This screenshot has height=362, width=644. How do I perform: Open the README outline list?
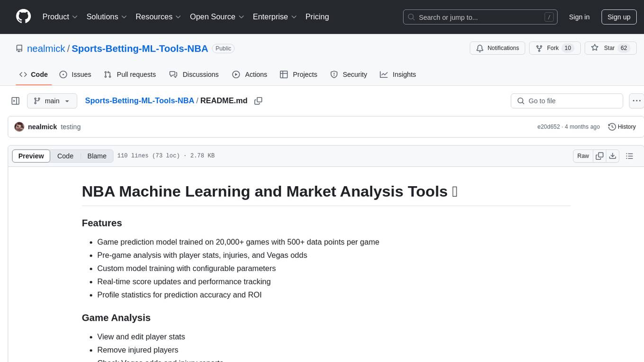(x=629, y=156)
